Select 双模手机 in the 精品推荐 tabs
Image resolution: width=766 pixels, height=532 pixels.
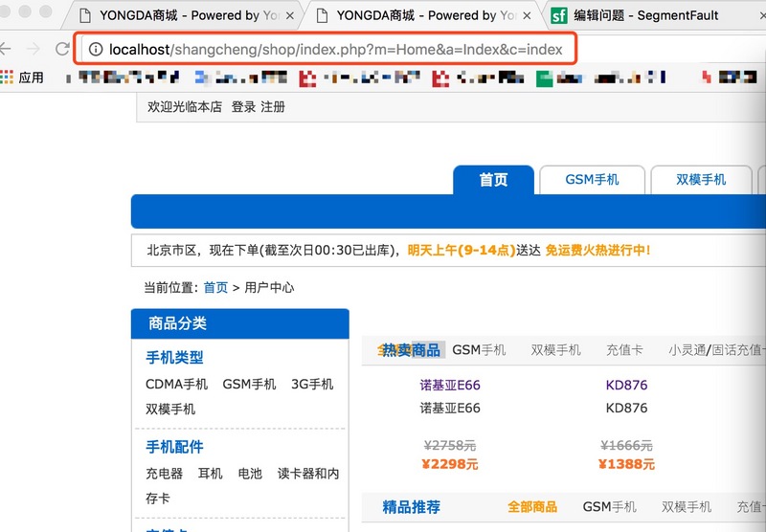[x=687, y=506]
